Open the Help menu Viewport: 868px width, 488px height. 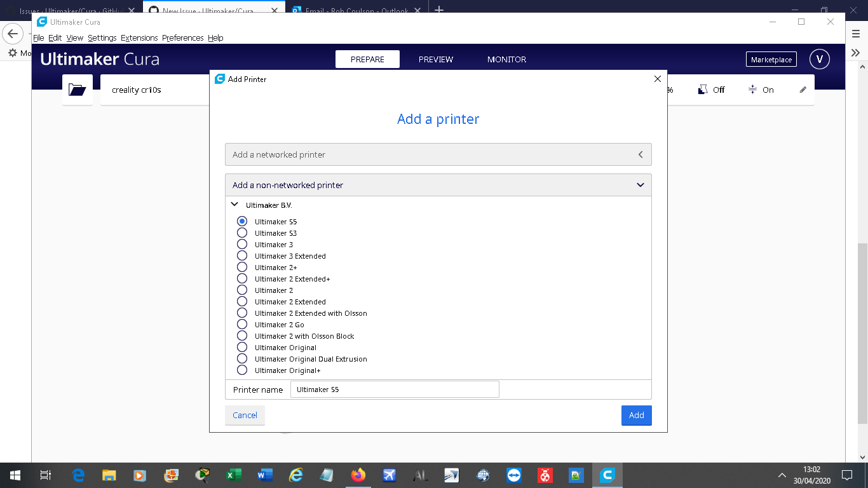(x=215, y=38)
